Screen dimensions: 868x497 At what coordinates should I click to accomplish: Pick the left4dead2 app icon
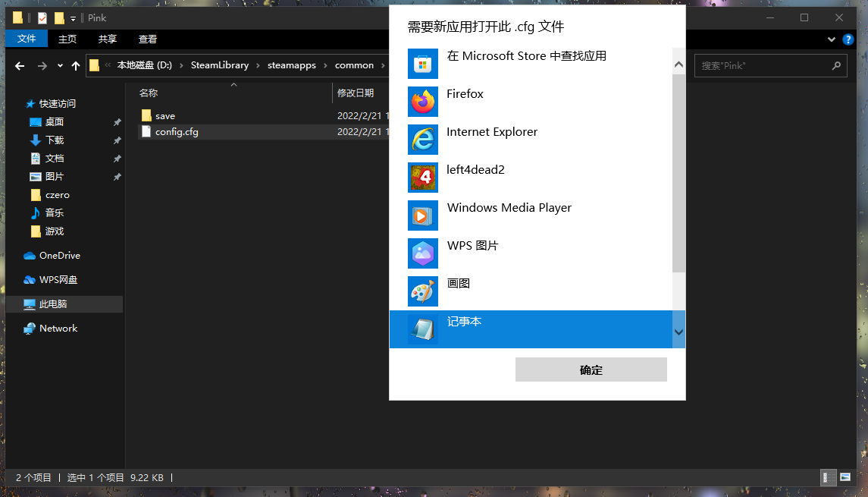(x=423, y=178)
